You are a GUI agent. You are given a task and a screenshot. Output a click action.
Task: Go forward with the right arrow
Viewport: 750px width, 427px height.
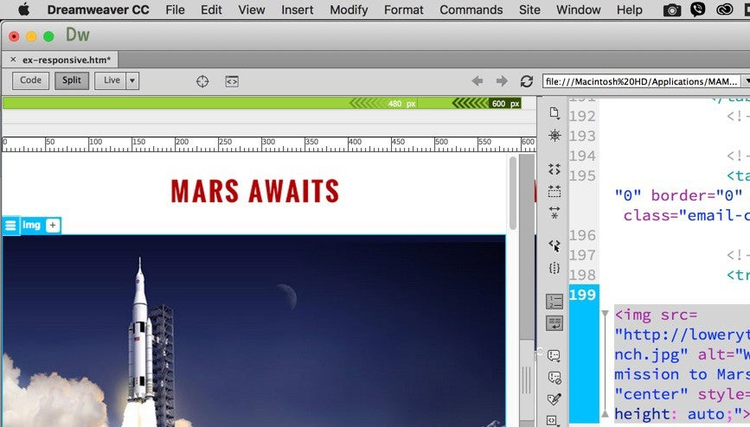point(502,81)
